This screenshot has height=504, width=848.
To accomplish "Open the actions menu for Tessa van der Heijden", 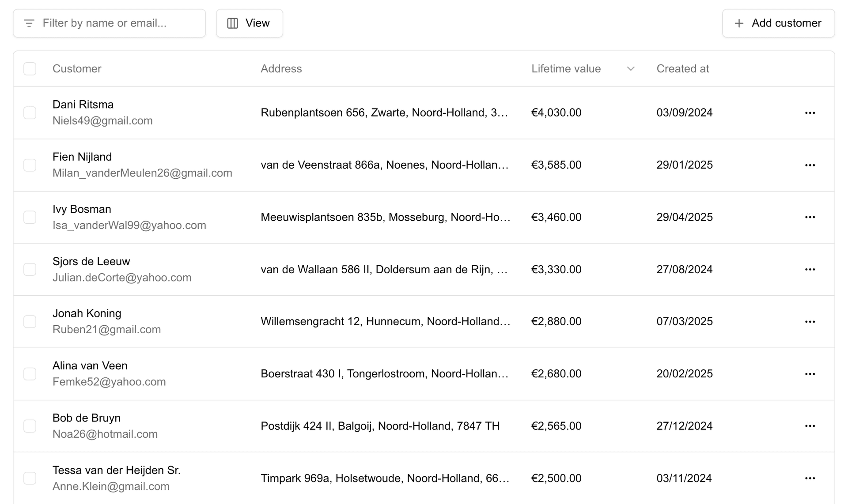I will pyautogui.click(x=810, y=478).
